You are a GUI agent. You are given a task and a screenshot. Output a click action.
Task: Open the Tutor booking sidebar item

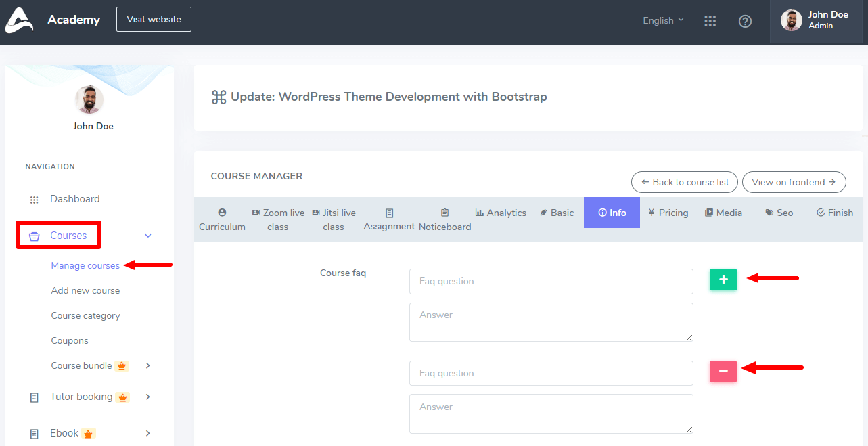click(x=81, y=397)
